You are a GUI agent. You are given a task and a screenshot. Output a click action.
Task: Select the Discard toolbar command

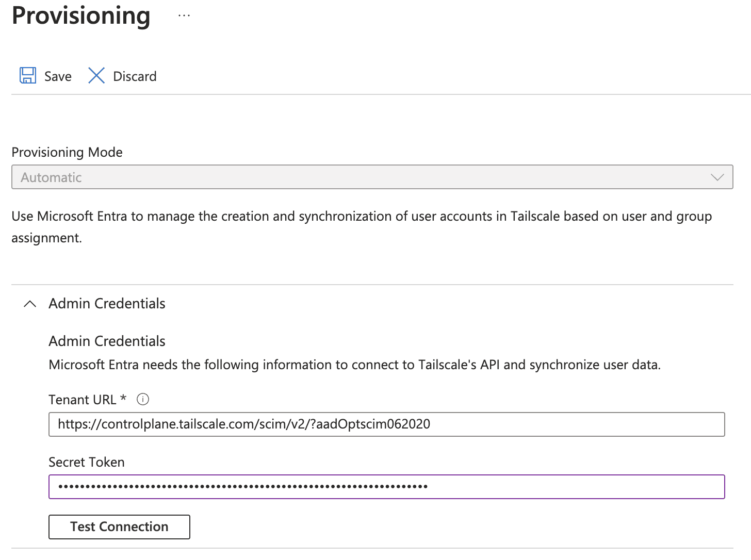click(x=122, y=76)
